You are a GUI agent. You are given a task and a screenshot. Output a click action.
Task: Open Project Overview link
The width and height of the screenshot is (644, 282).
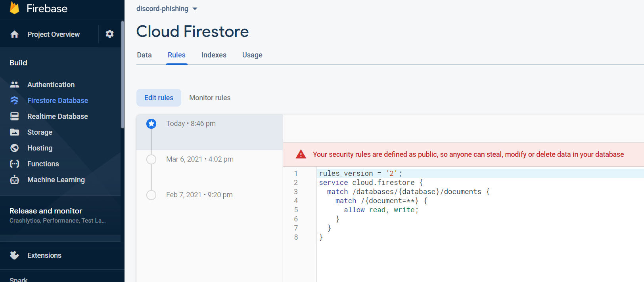[54, 34]
